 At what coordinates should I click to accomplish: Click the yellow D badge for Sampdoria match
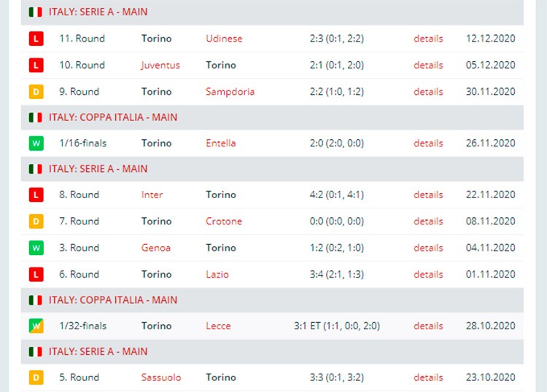36,92
